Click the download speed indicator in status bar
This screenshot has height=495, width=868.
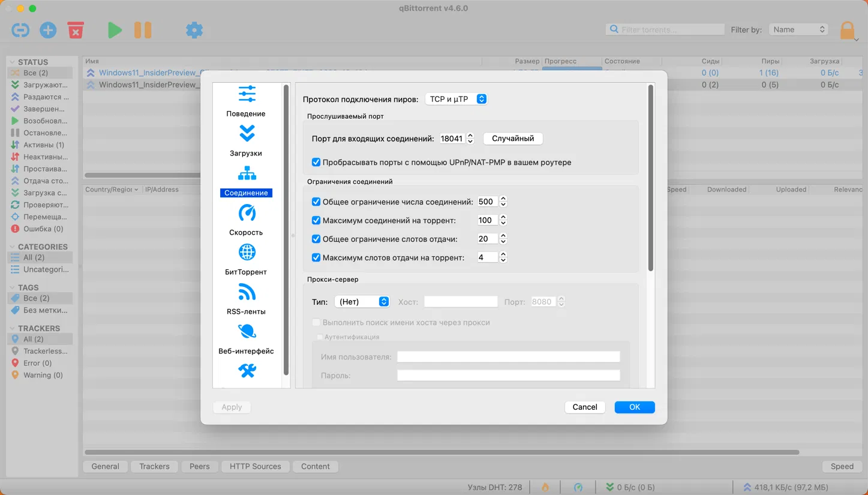(630, 487)
